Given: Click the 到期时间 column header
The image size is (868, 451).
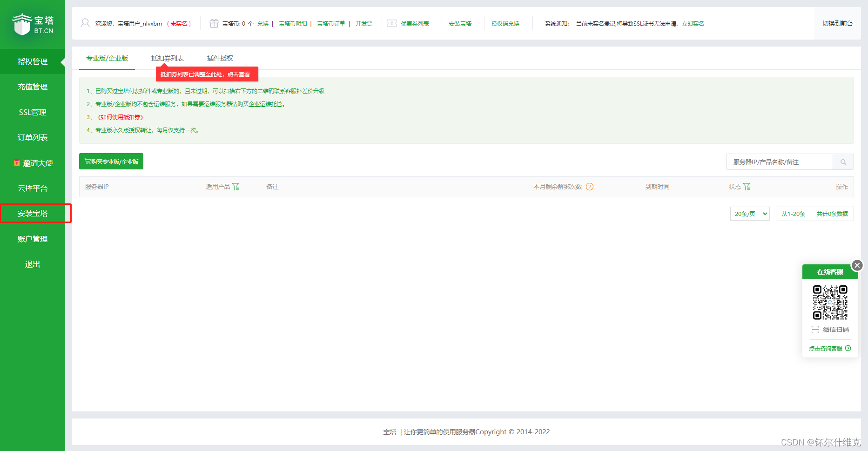Looking at the screenshot, I should pyautogui.click(x=657, y=187).
